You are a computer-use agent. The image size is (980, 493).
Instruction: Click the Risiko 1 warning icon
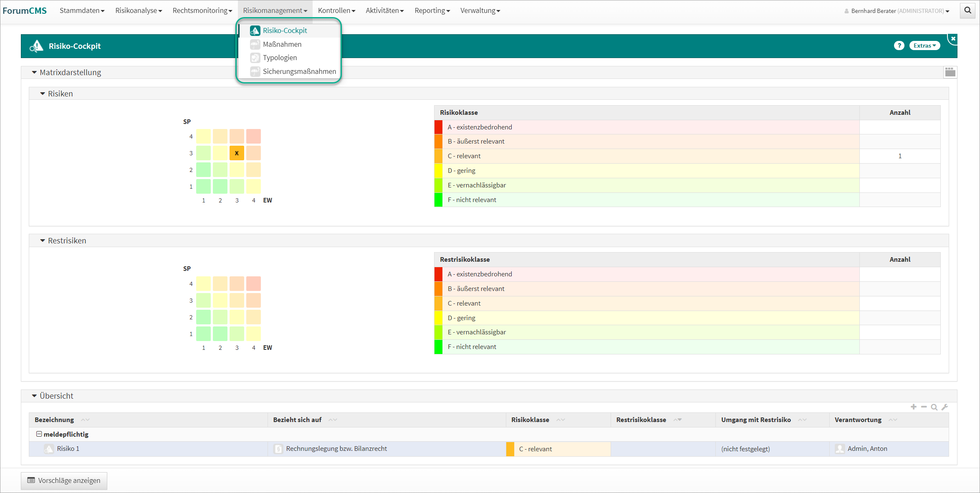[x=49, y=449]
